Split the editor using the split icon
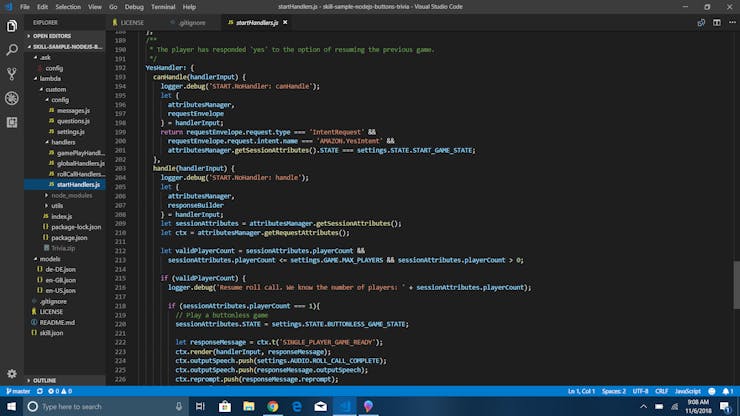Image resolution: width=740 pixels, height=416 pixels. click(x=717, y=23)
